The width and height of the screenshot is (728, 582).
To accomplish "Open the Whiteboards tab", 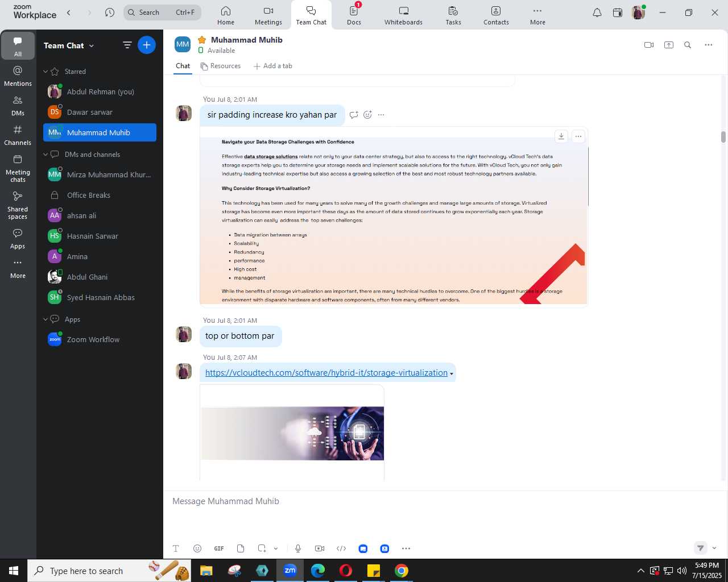I will point(403,15).
